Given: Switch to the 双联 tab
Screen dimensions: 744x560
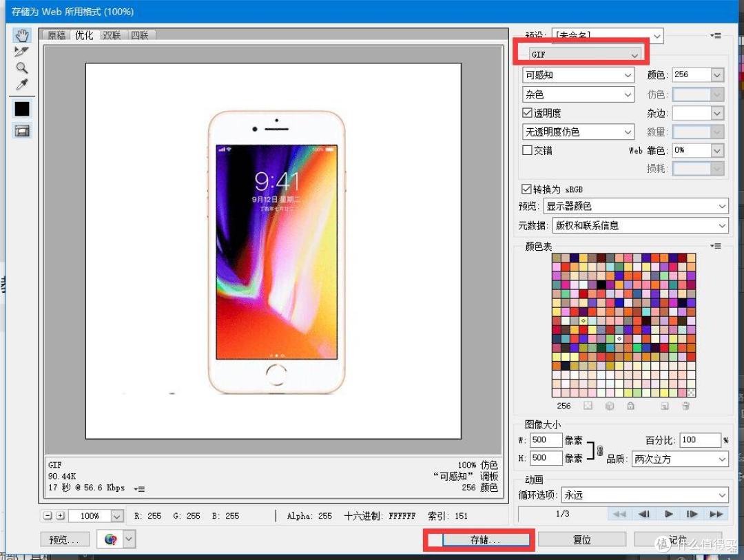Looking at the screenshot, I should click(x=112, y=35).
